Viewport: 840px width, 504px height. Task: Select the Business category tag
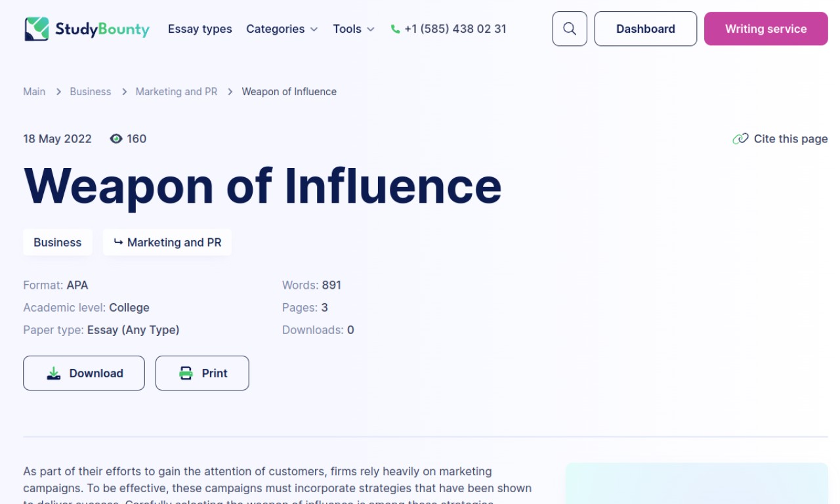pyautogui.click(x=58, y=242)
